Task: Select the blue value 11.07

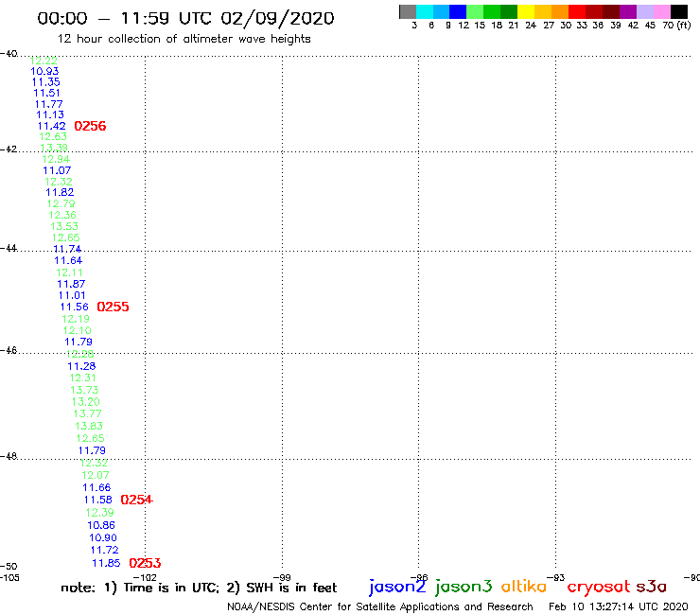Action: point(57,170)
